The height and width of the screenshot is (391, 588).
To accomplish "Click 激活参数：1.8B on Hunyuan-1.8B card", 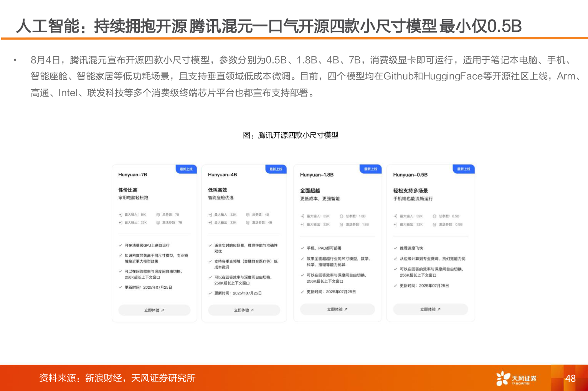I will point(357,224).
